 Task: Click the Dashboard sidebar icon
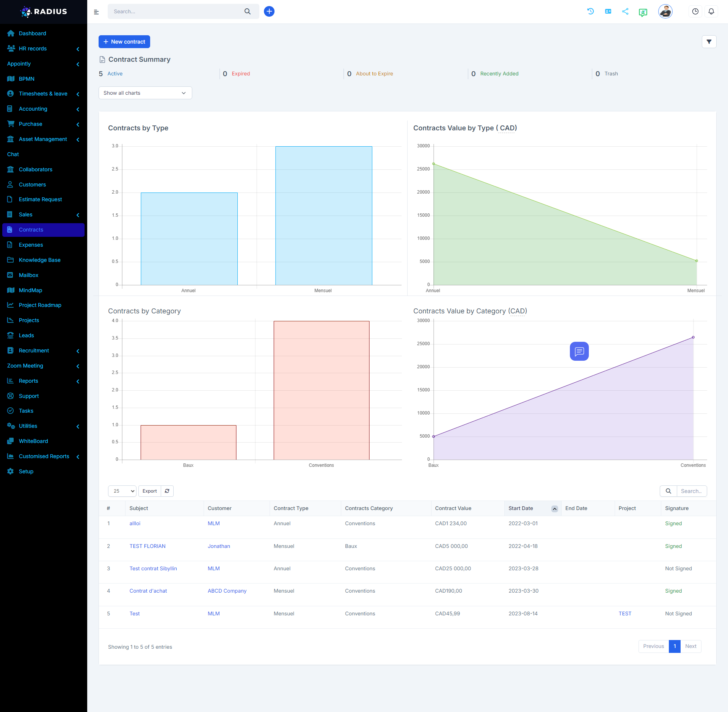(12, 33)
